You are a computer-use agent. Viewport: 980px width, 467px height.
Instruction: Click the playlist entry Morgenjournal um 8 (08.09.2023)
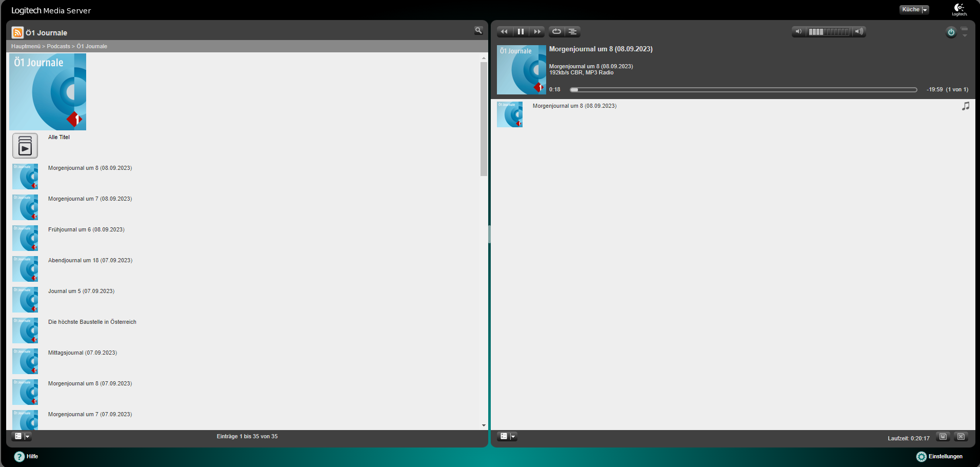tap(574, 106)
